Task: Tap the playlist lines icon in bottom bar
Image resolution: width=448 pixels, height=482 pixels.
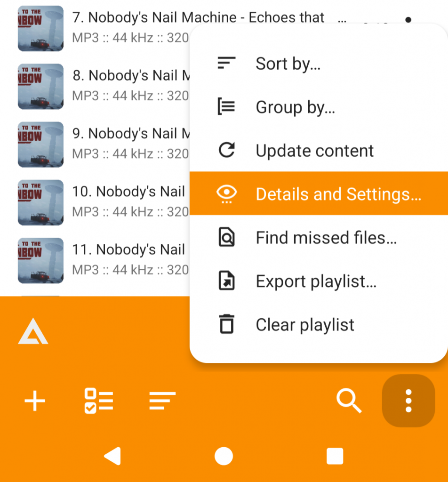Action: (x=162, y=401)
